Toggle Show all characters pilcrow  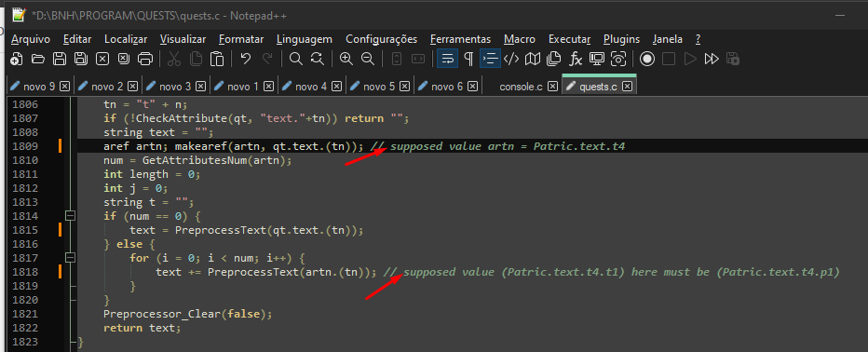tap(468, 59)
